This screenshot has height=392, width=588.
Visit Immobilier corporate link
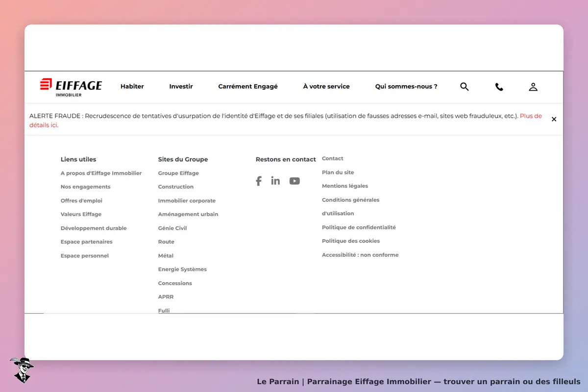[x=187, y=200]
